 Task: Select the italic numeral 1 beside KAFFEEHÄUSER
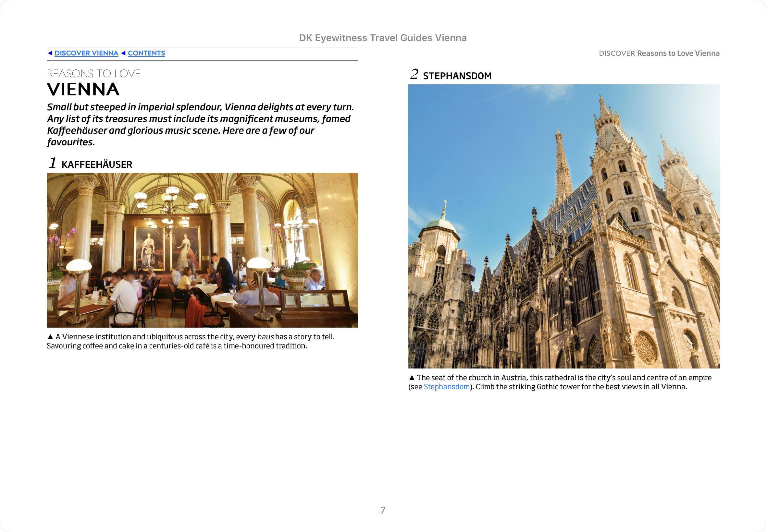point(52,163)
